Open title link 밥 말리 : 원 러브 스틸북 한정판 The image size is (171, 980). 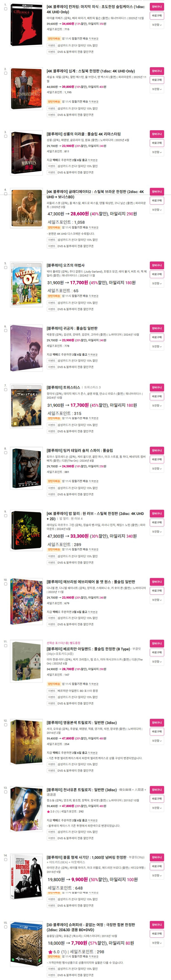pyautogui.click(x=95, y=516)
